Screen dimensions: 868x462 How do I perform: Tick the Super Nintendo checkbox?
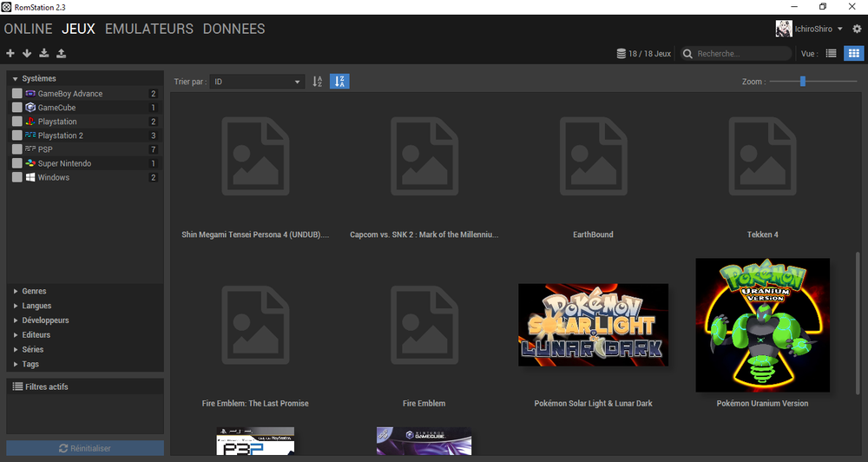(x=17, y=163)
